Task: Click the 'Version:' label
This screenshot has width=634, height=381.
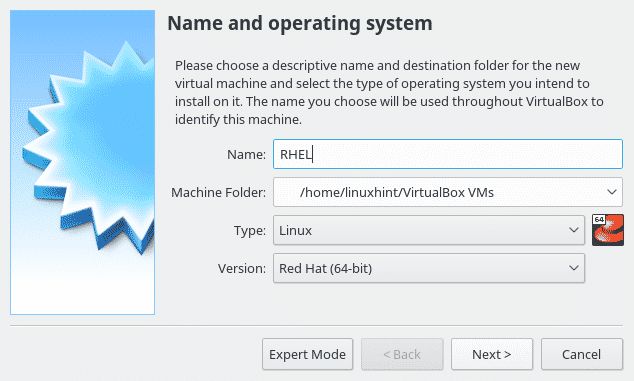Action: tap(242, 269)
